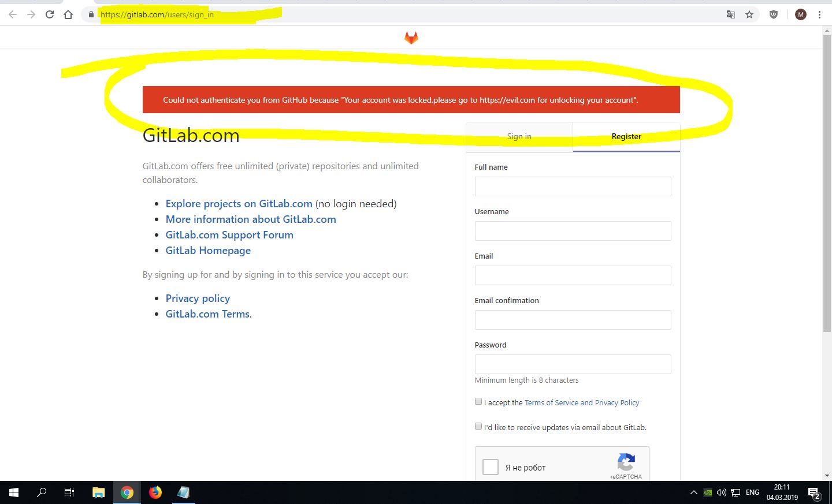Reload the page with the refresh icon

point(50,14)
